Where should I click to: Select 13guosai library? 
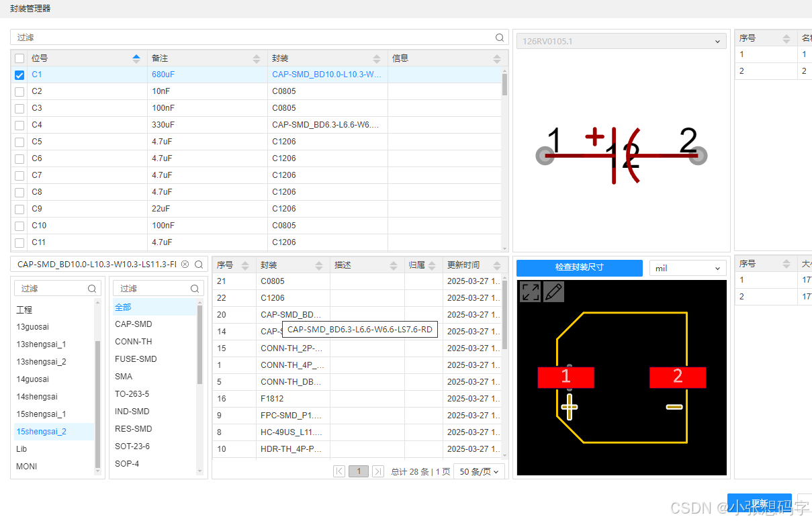coord(54,327)
